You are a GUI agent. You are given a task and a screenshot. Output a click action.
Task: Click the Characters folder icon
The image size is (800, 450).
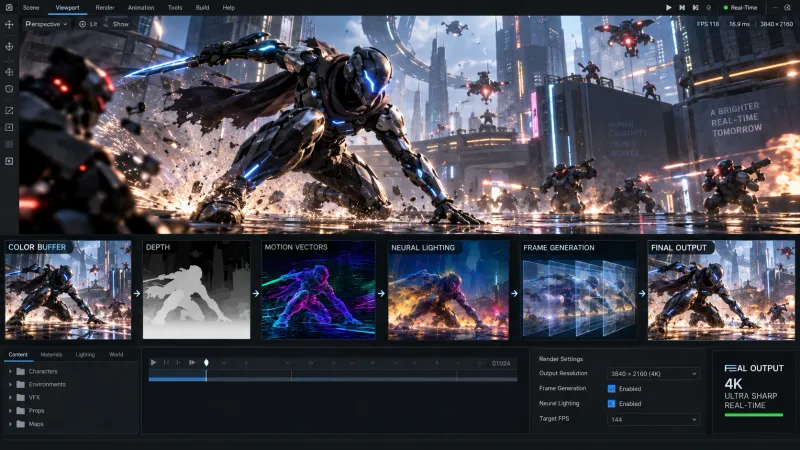click(20, 371)
